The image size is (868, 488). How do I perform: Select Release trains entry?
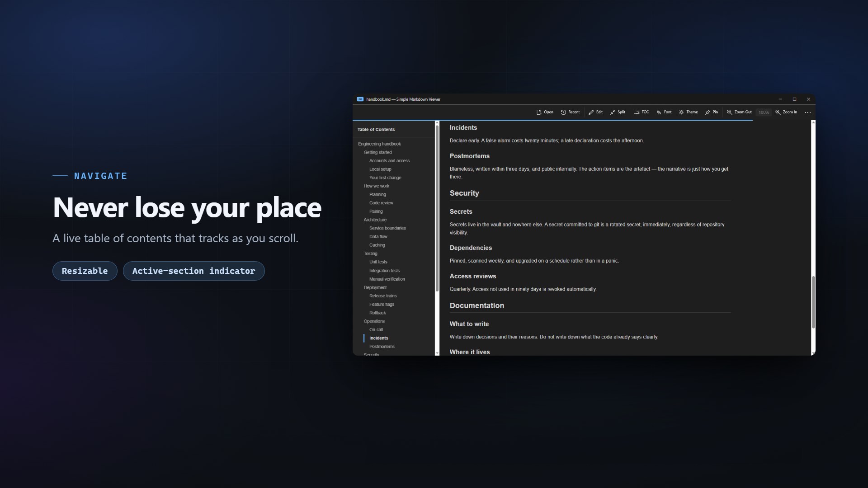point(383,296)
